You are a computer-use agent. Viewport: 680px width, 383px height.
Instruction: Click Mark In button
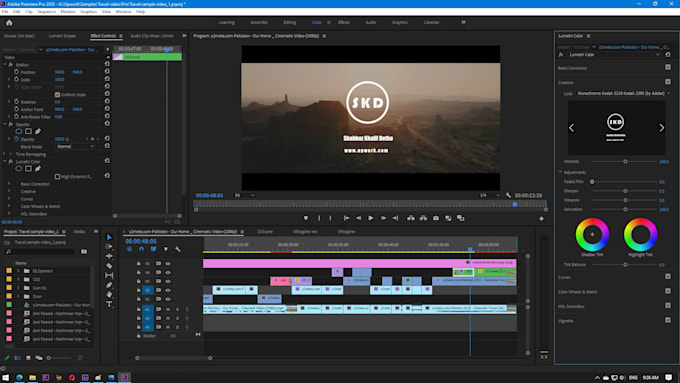pyautogui.click(x=319, y=218)
